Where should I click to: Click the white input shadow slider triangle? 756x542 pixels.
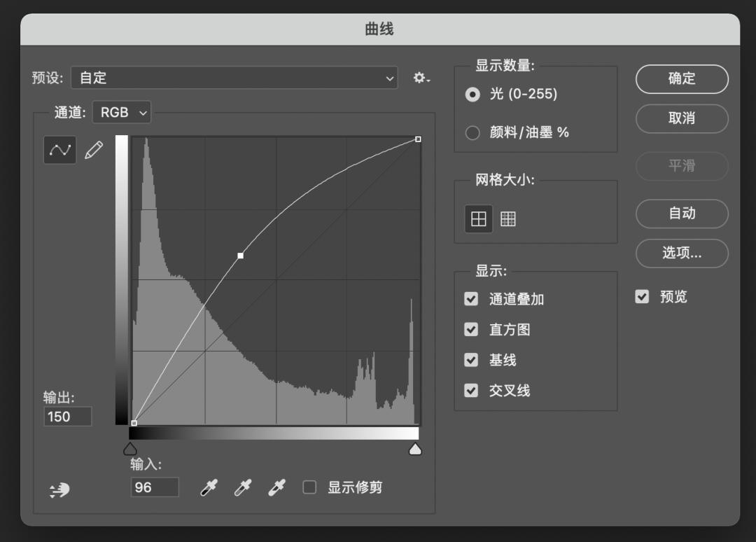point(415,448)
